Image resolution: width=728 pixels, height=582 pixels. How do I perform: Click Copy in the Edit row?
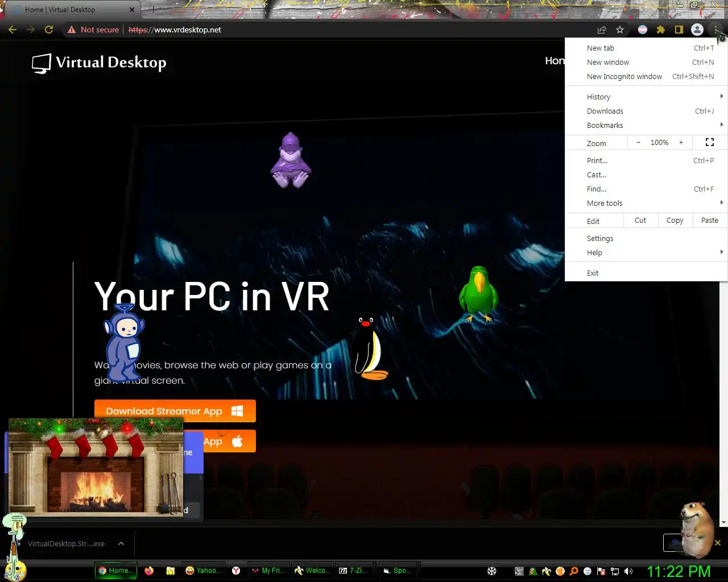(x=675, y=221)
